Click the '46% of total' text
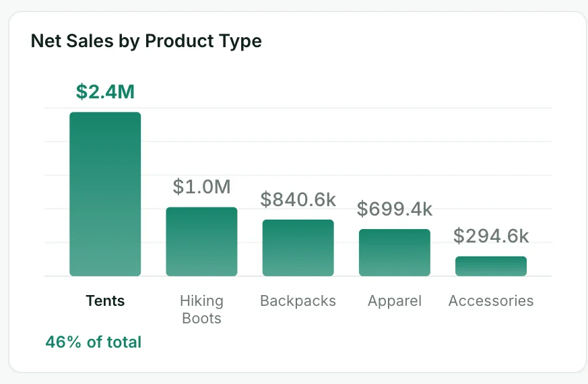Viewport: 588px width, 384px height. click(94, 342)
